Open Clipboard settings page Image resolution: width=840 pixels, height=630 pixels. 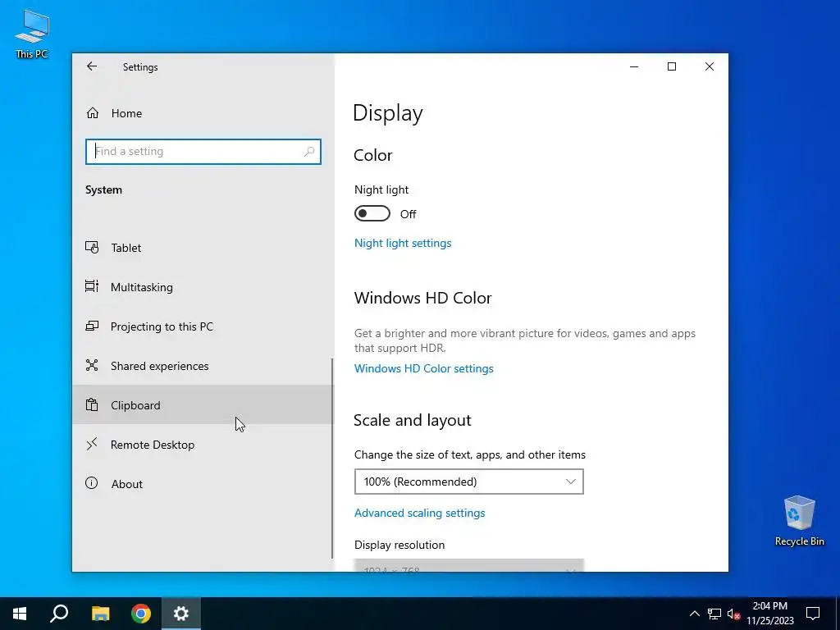point(203,405)
